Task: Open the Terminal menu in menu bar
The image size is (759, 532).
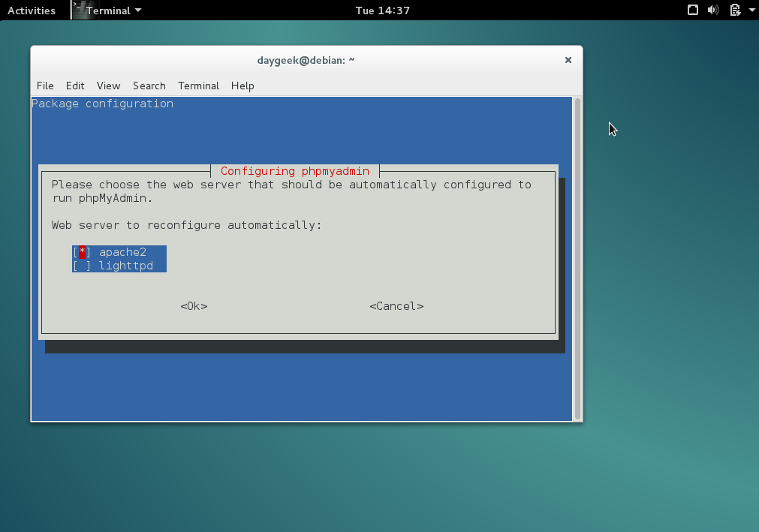Action: pyautogui.click(x=198, y=86)
